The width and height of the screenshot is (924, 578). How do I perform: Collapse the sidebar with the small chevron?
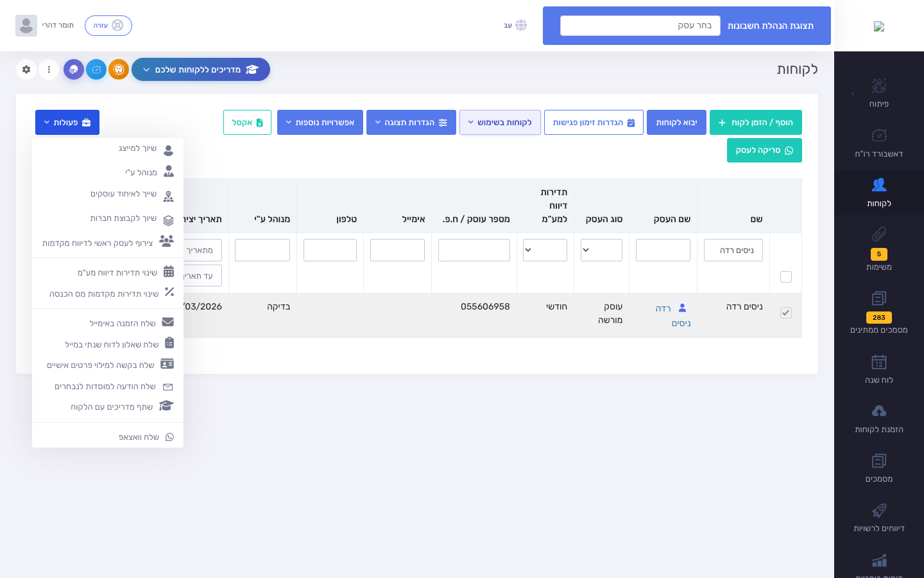pyautogui.click(x=853, y=94)
